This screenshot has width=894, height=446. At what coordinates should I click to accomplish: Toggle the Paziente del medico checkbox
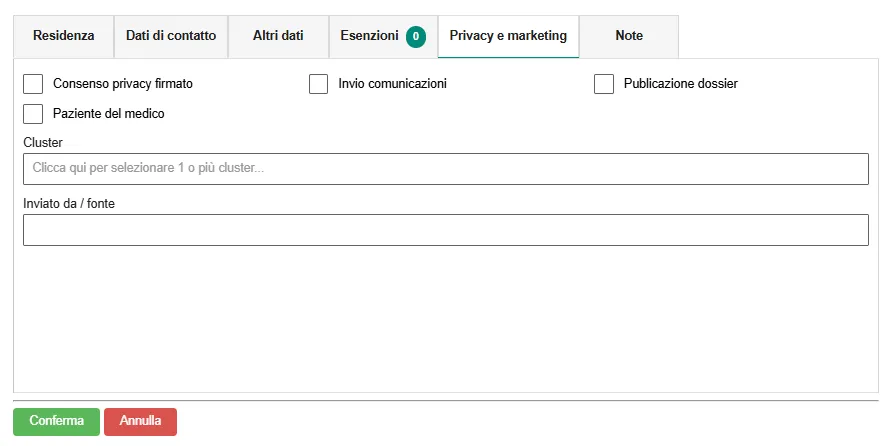coord(33,114)
